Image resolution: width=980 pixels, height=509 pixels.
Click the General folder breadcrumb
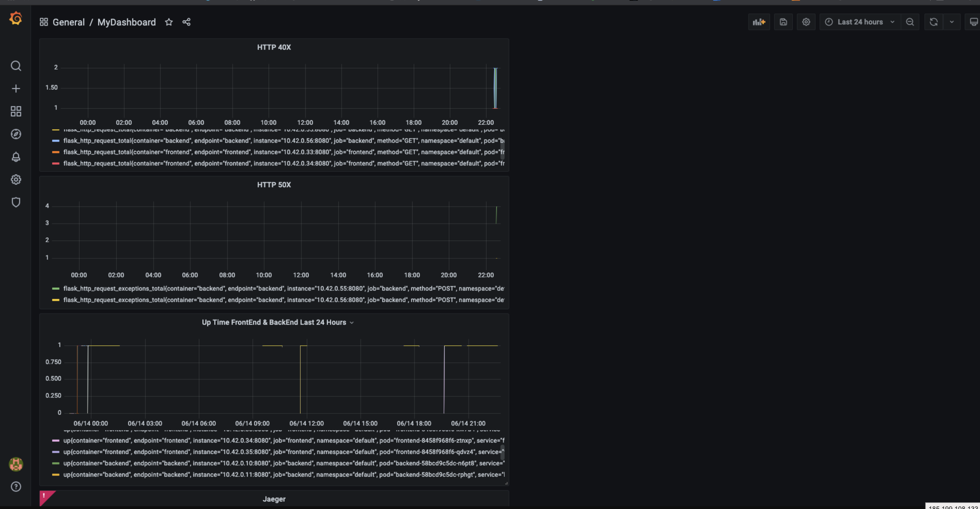69,22
